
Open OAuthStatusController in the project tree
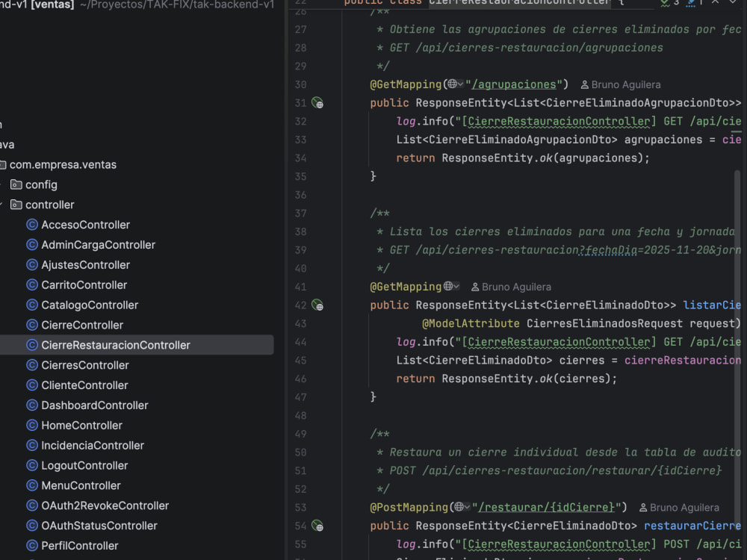click(x=99, y=525)
